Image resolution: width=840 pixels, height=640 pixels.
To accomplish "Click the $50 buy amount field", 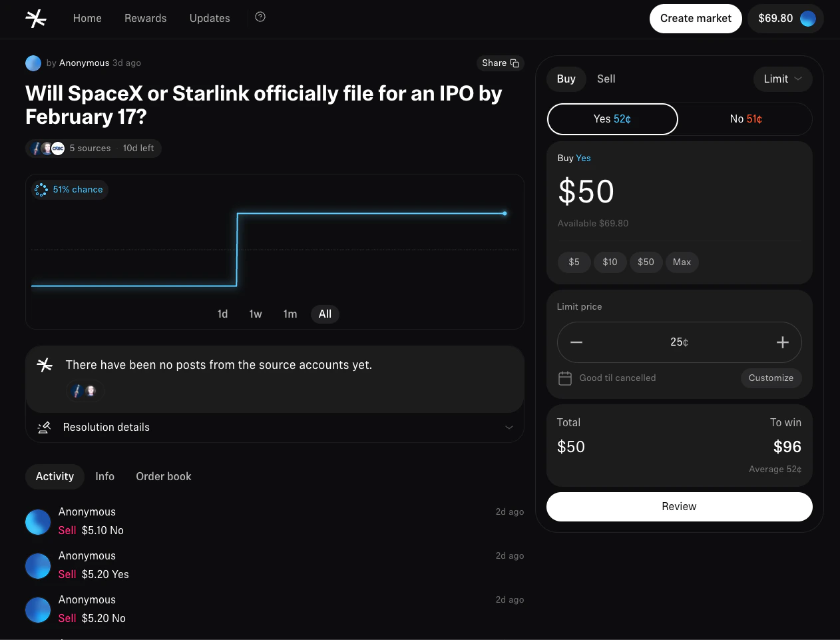I will pos(586,192).
